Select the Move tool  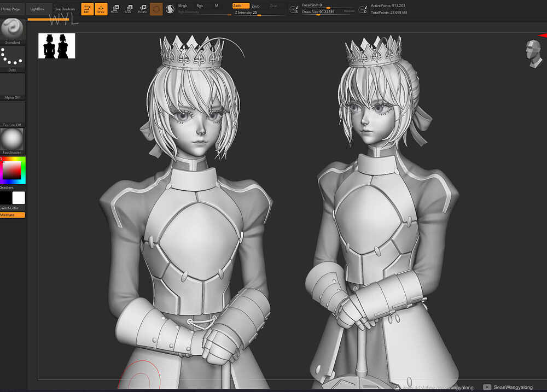(x=114, y=9)
